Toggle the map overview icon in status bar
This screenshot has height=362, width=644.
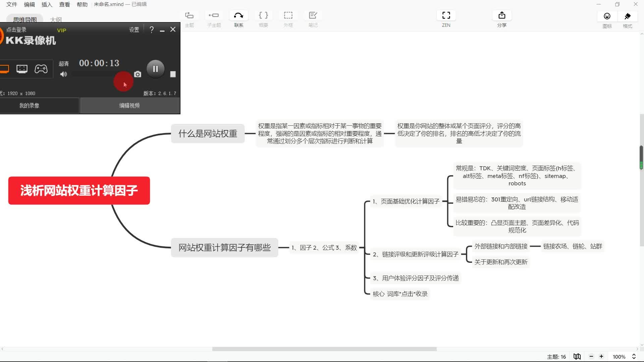[x=577, y=357]
